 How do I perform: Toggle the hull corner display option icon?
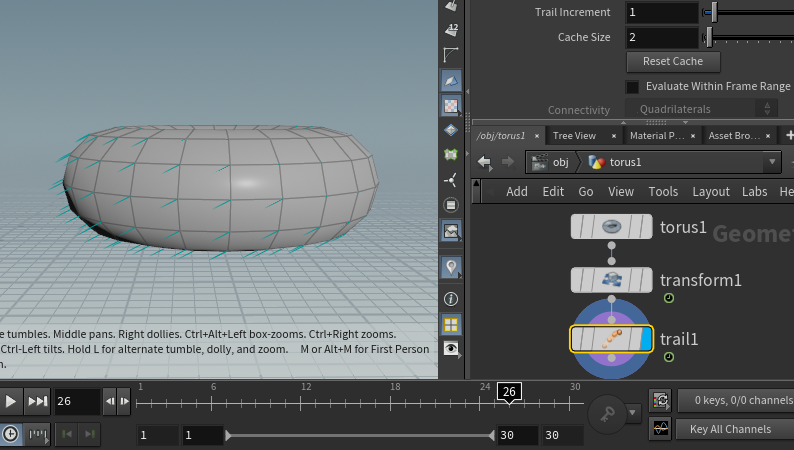point(451,55)
